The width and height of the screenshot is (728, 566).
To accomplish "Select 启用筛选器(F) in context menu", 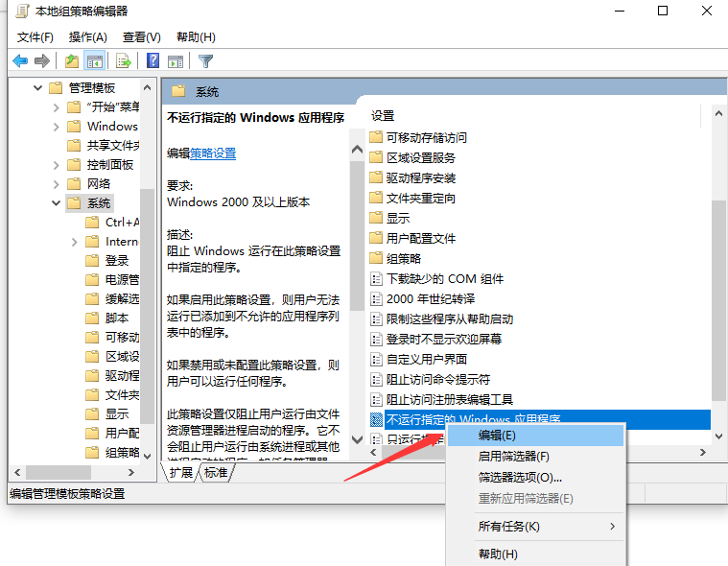I will [513, 457].
